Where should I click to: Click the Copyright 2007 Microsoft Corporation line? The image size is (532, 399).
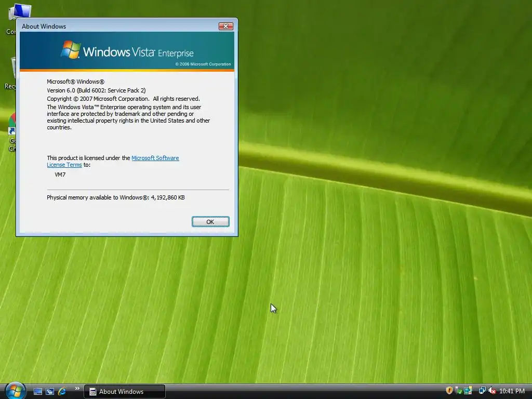click(123, 99)
